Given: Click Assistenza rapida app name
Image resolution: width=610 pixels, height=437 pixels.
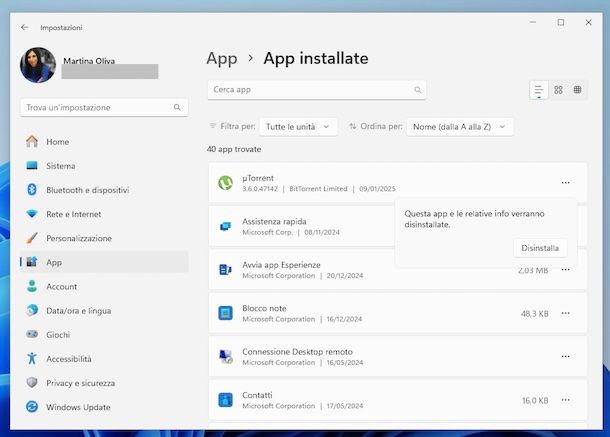Looking at the screenshot, I should click(x=274, y=221).
